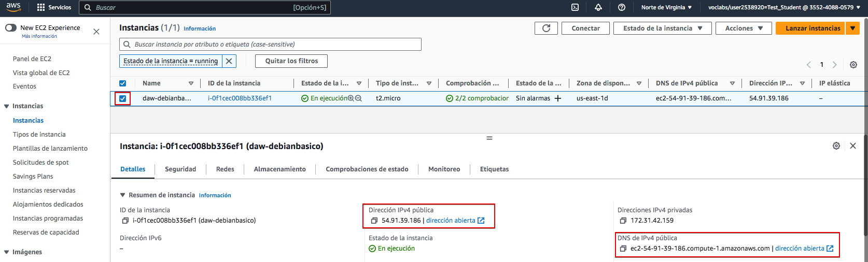The width and height of the screenshot is (868, 262).
Task: Collapse the Resumen de instancia section
Action: tap(123, 195)
